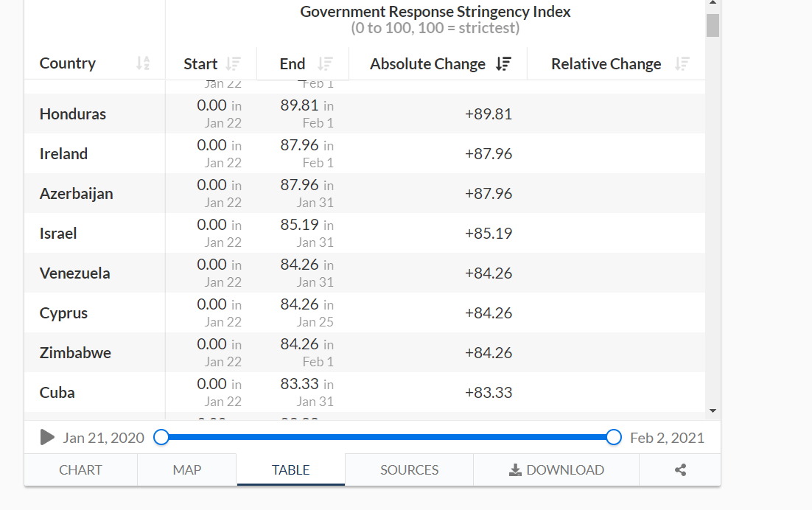
Task: Click the Honduras country row
Action: point(73,114)
